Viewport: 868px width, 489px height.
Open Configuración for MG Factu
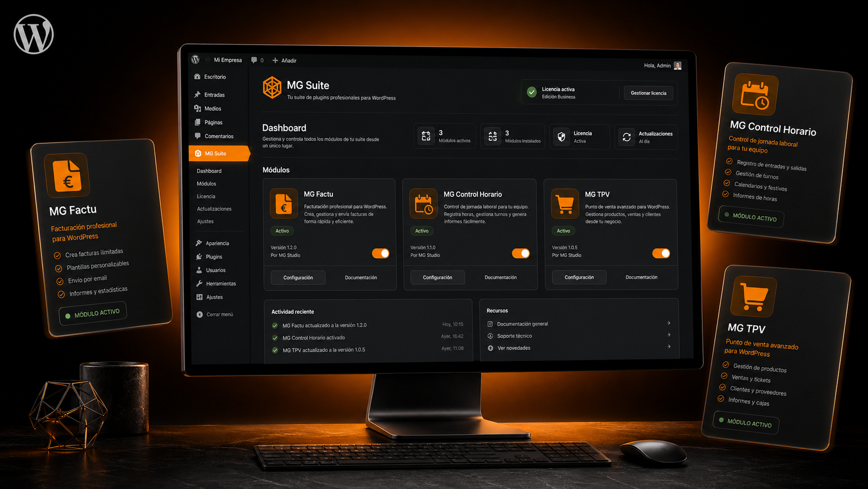tap(297, 277)
